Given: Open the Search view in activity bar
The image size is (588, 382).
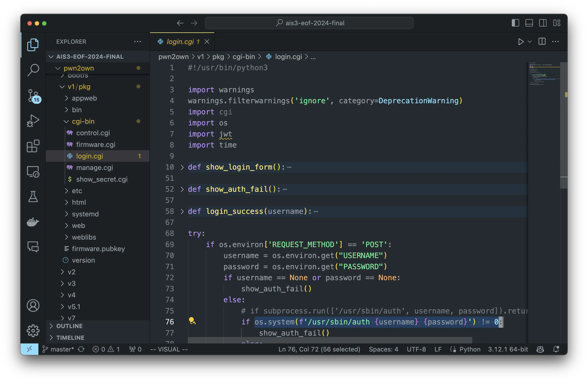Looking at the screenshot, I should 33,70.
